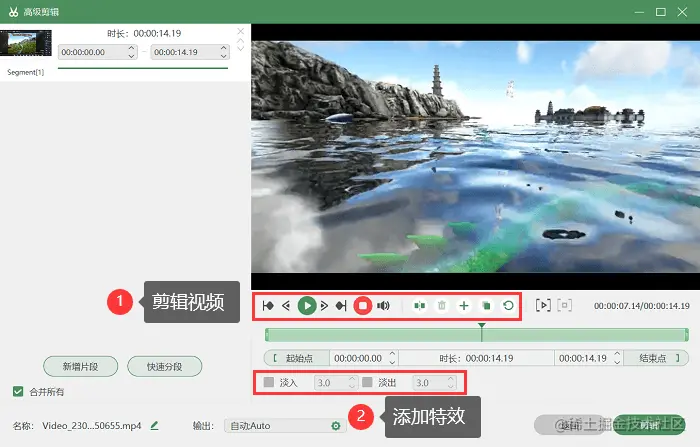Enable the 淡出 fade-out checkbox

[x=367, y=382]
